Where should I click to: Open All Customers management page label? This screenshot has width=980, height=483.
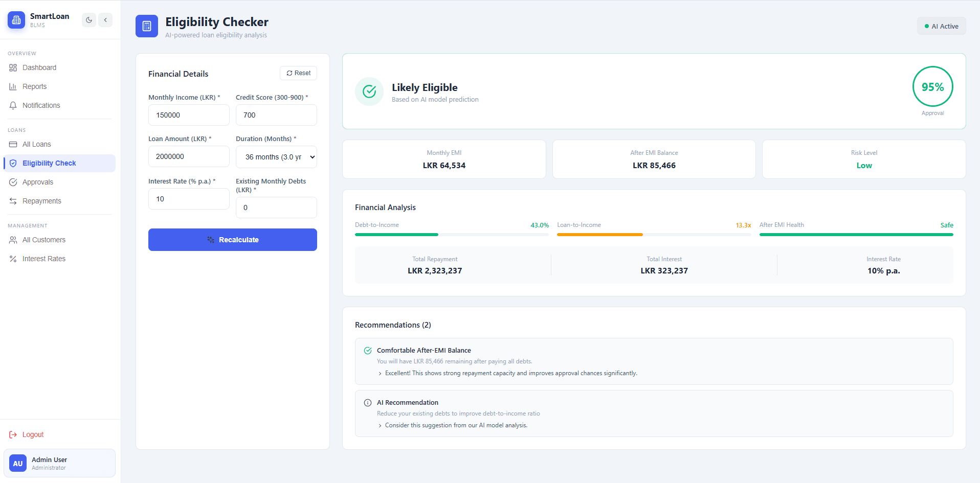(x=44, y=240)
